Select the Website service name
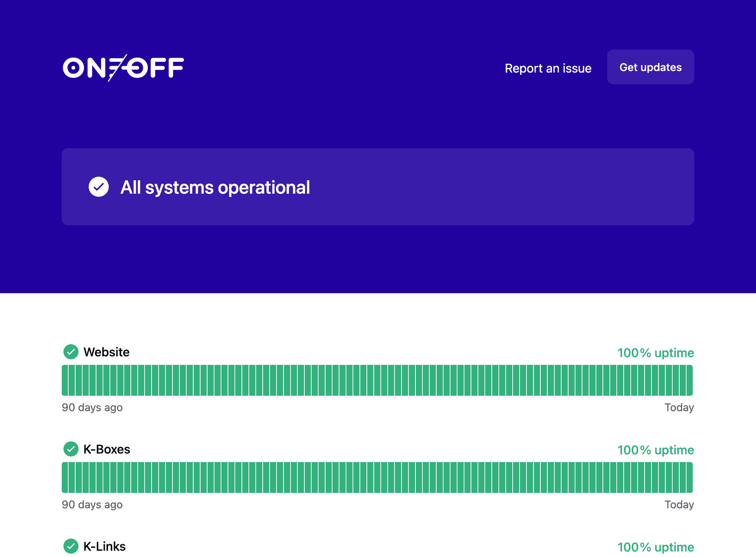The image size is (756, 557). pos(106,352)
